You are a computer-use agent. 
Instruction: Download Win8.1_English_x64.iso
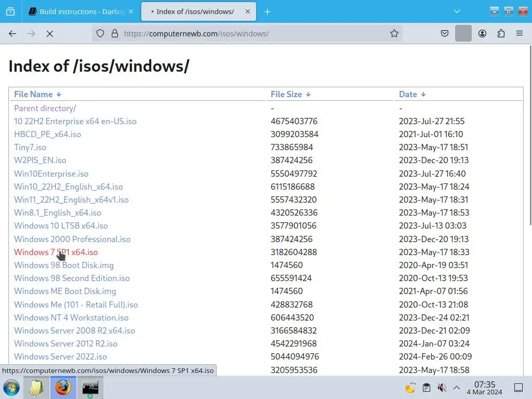click(58, 212)
